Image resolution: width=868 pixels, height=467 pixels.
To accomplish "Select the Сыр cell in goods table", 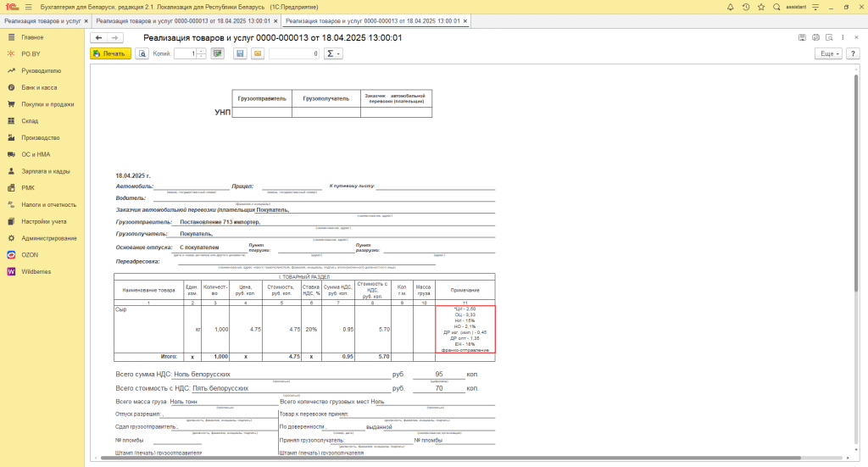I will [149, 329].
